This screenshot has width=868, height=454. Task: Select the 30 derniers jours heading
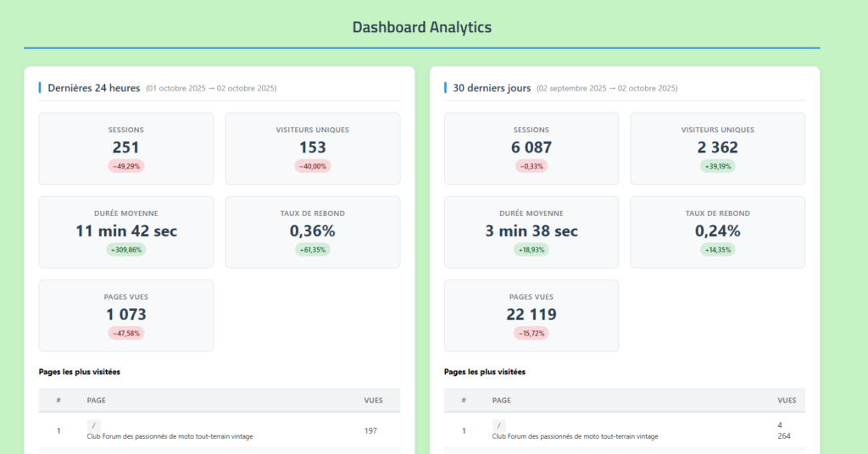[x=492, y=88]
